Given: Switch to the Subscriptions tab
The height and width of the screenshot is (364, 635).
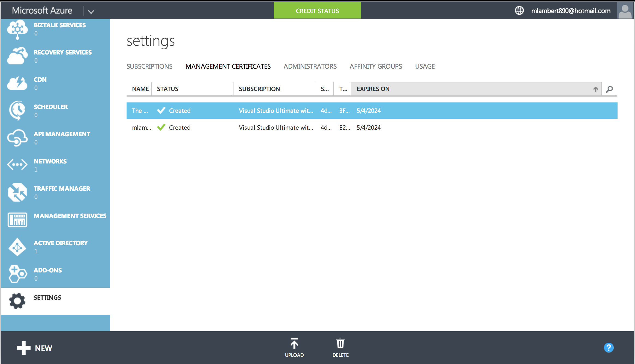Looking at the screenshot, I should [149, 66].
